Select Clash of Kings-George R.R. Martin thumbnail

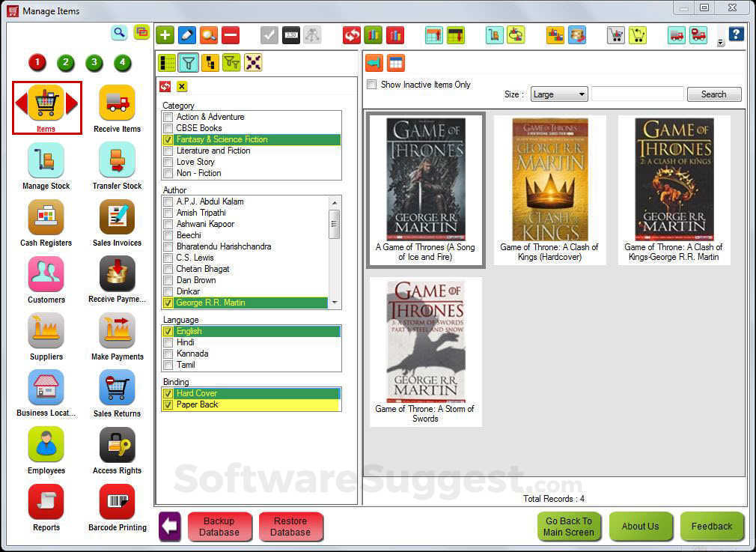tap(674, 189)
